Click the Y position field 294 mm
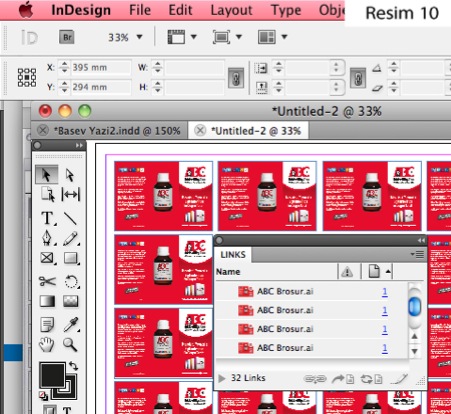451x414 pixels. click(x=101, y=87)
